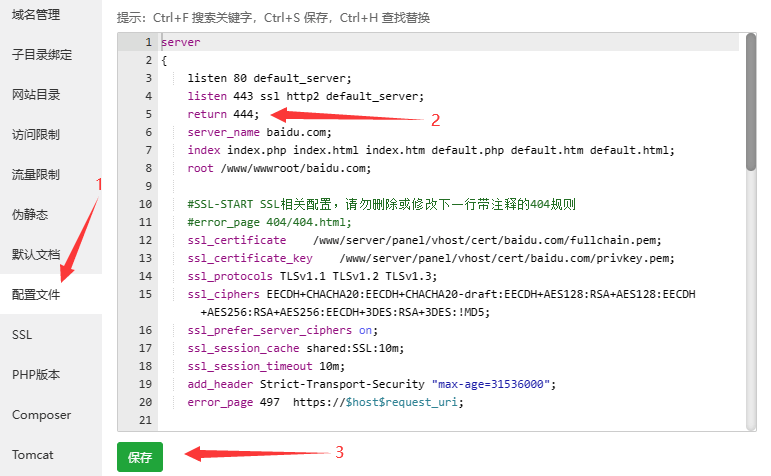Open 子目录绑定 in the sidebar
The image size is (771, 476).
(x=42, y=55)
